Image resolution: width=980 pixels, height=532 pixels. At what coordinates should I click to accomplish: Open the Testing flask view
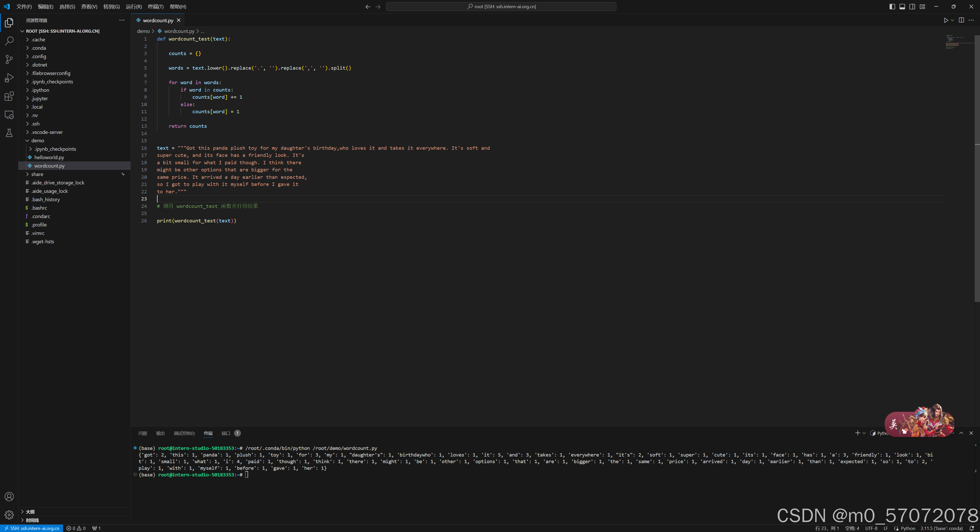[x=9, y=133]
